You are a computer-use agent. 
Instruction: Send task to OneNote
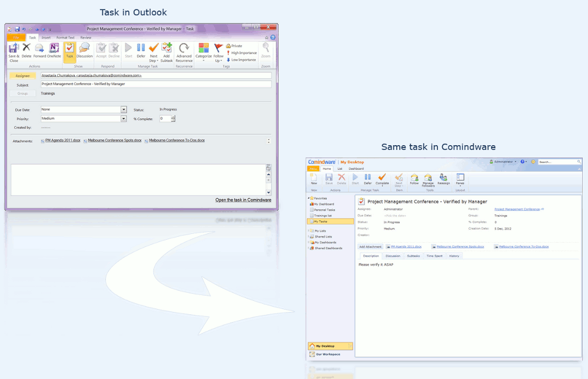(54, 51)
